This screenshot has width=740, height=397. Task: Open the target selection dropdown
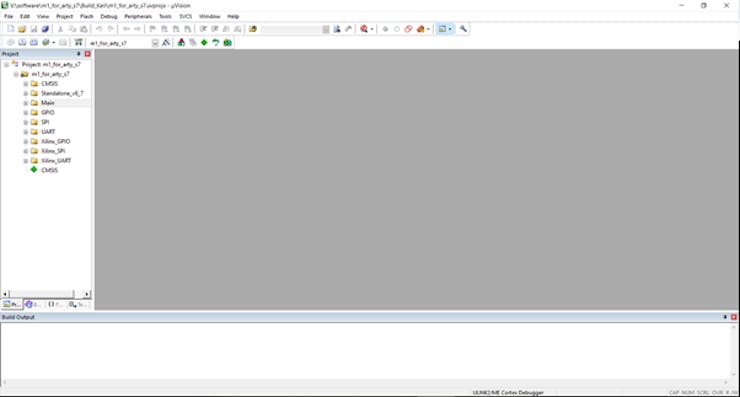click(x=155, y=43)
